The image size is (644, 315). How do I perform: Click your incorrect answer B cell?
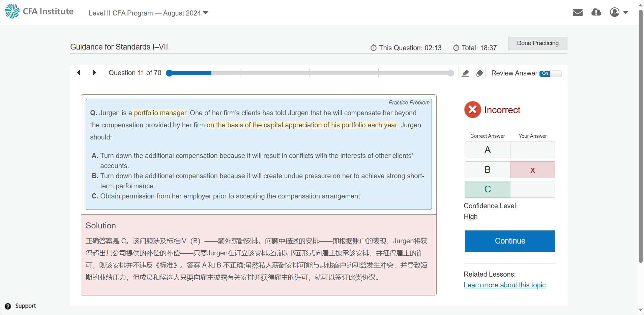tap(532, 170)
